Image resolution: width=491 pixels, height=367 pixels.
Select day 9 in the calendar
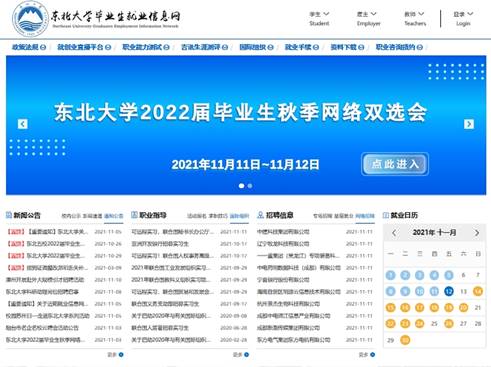(405, 291)
